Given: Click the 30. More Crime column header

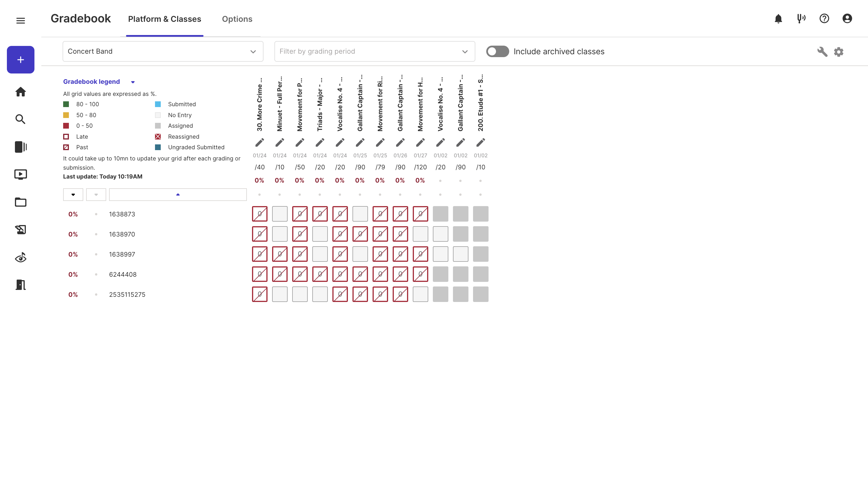Looking at the screenshot, I should [x=259, y=105].
